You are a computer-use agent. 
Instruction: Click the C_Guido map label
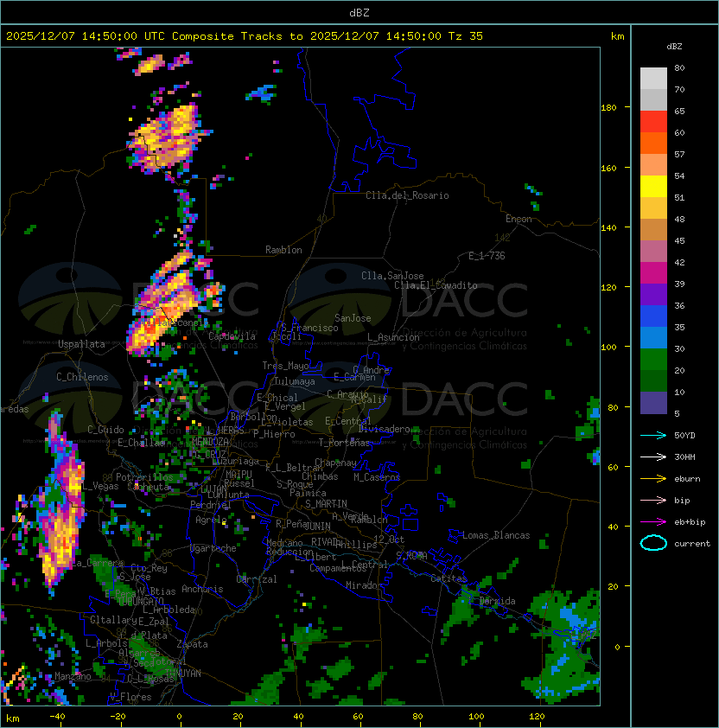point(105,430)
